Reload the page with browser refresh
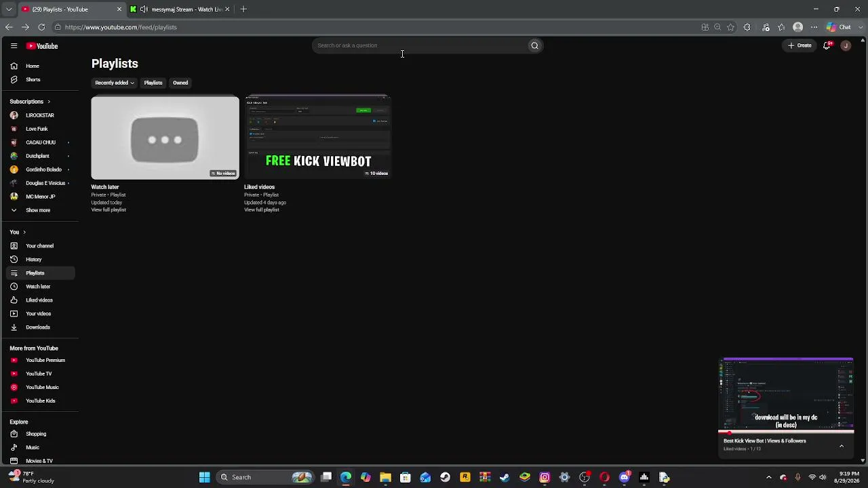 (41, 27)
